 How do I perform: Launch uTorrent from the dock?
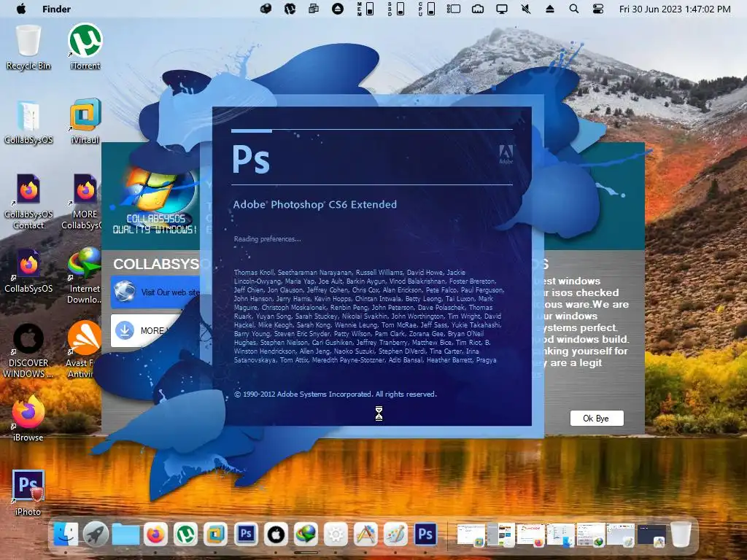(x=185, y=534)
